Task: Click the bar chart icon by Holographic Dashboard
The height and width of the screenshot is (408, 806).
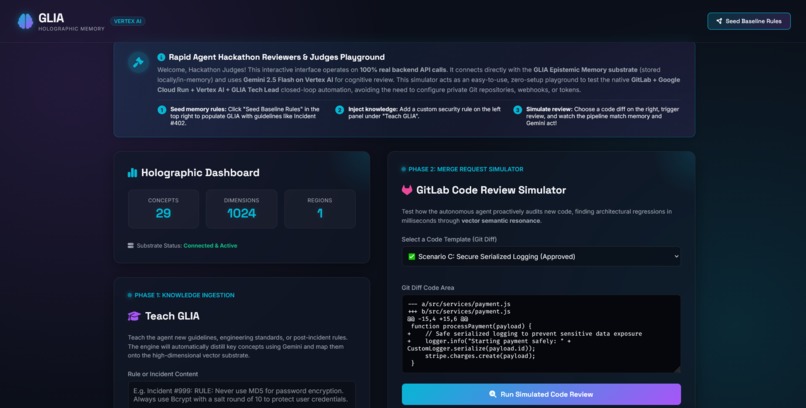Action: pyautogui.click(x=132, y=173)
